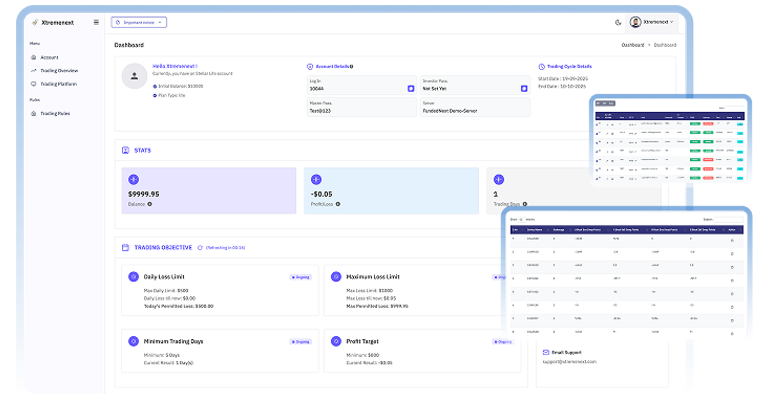Click the Trading Objective calendar icon
The image size is (768, 407).
[125, 247]
